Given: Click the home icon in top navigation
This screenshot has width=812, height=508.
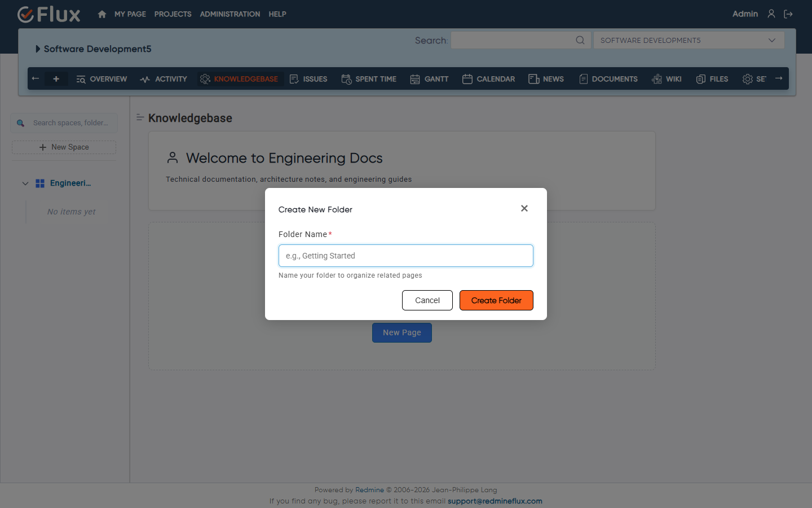Looking at the screenshot, I should pos(101,14).
